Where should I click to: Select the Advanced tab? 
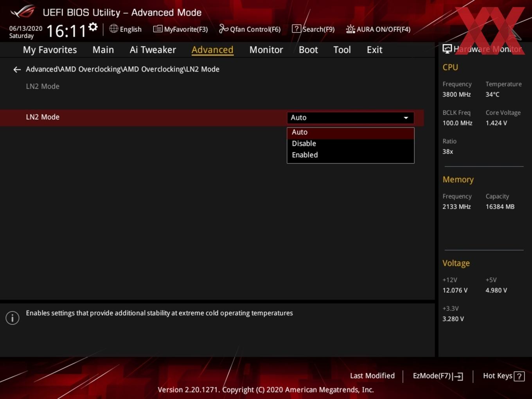[x=212, y=50]
